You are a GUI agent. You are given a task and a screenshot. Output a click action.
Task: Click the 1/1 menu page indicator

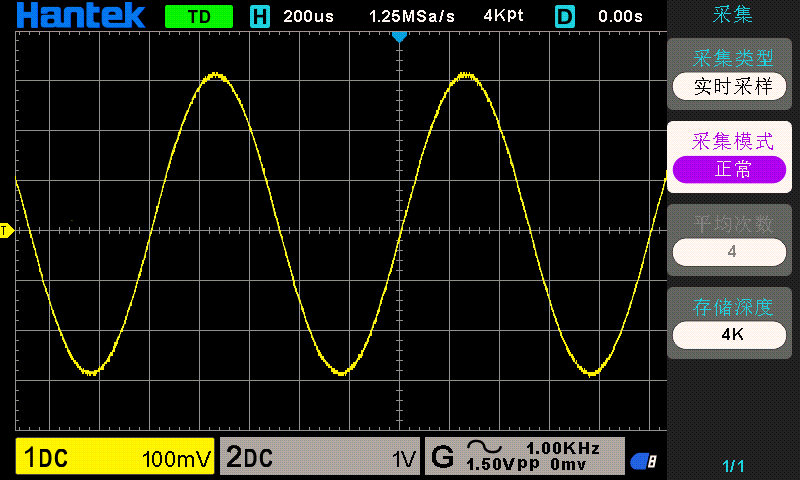(x=732, y=465)
